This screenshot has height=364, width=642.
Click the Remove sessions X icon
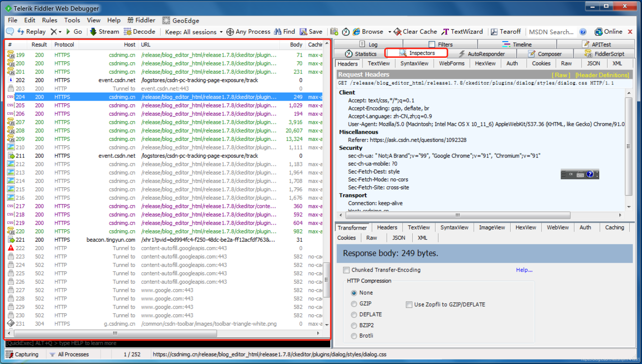[53, 32]
